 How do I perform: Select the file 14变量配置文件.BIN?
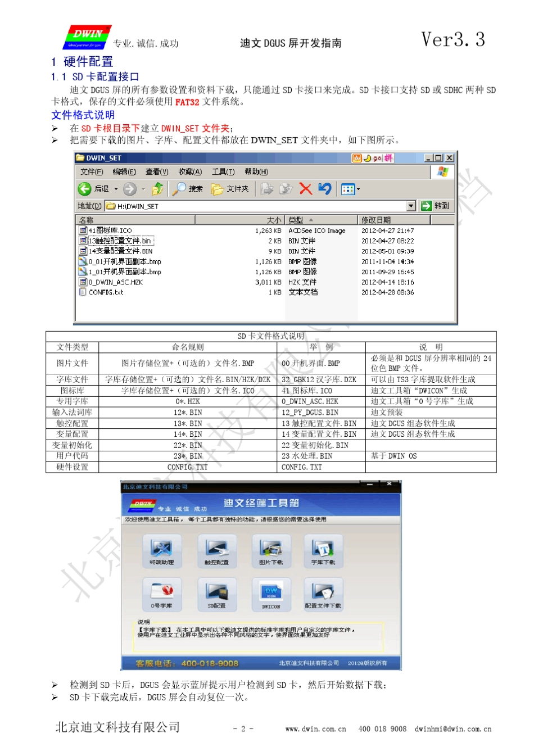click(x=116, y=251)
